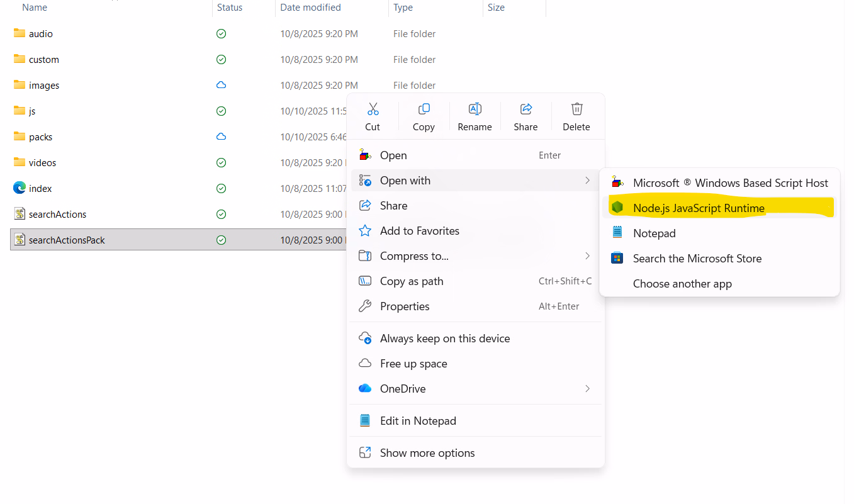Expand the Compress to submenu

pos(587,256)
